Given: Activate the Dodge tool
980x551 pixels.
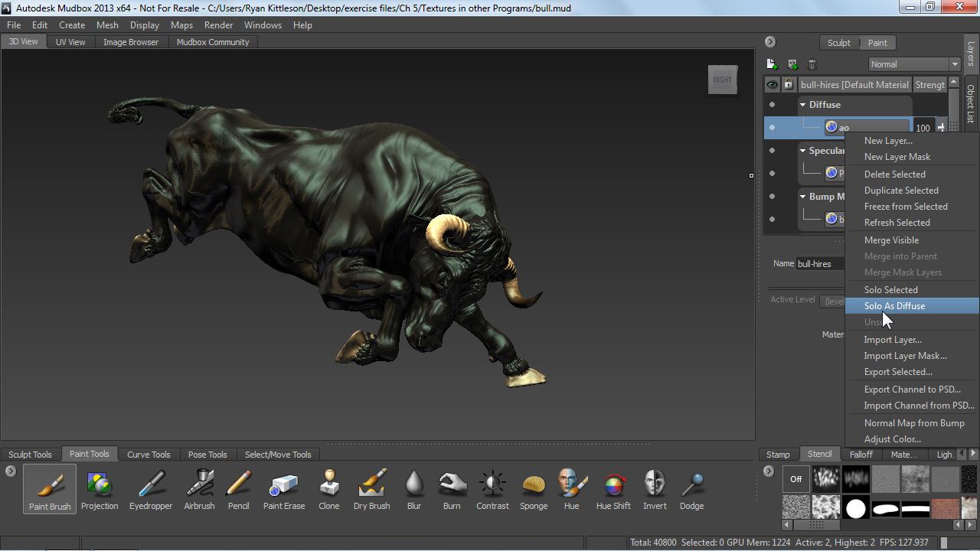Looking at the screenshot, I should pyautogui.click(x=691, y=490).
